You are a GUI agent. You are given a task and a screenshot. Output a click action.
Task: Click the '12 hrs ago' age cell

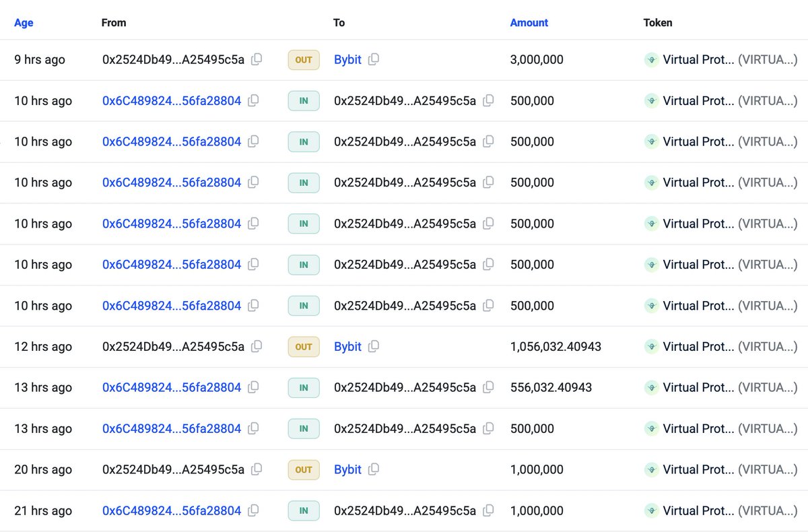tap(43, 346)
